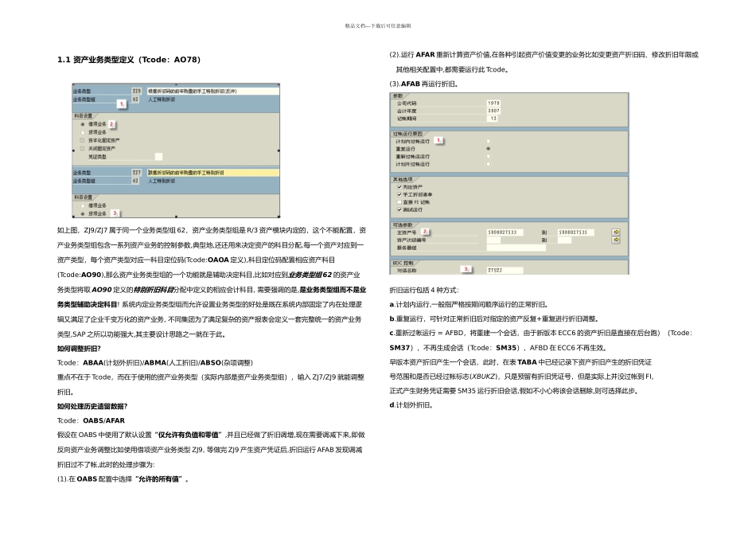Select 贷项业务 radio under ZJ7
Viewport: 756px width, 535px height.
pos(83,213)
